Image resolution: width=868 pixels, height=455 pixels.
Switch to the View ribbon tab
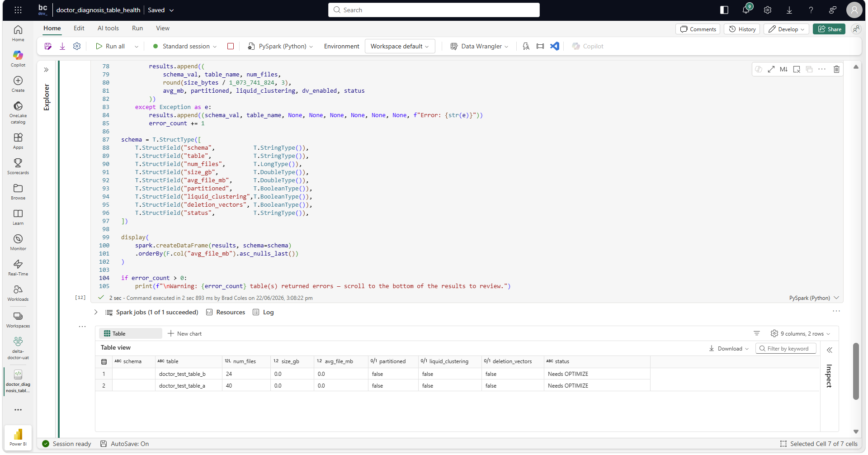(x=163, y=28)
